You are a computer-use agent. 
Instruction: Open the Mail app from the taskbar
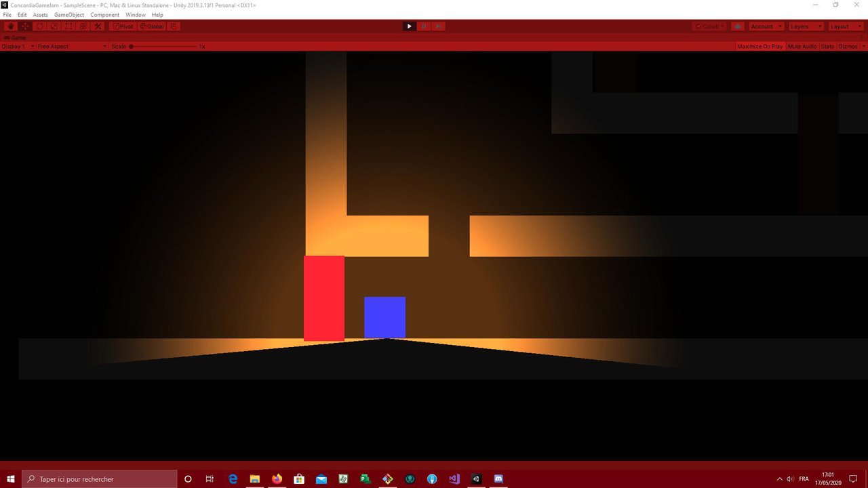321,479
